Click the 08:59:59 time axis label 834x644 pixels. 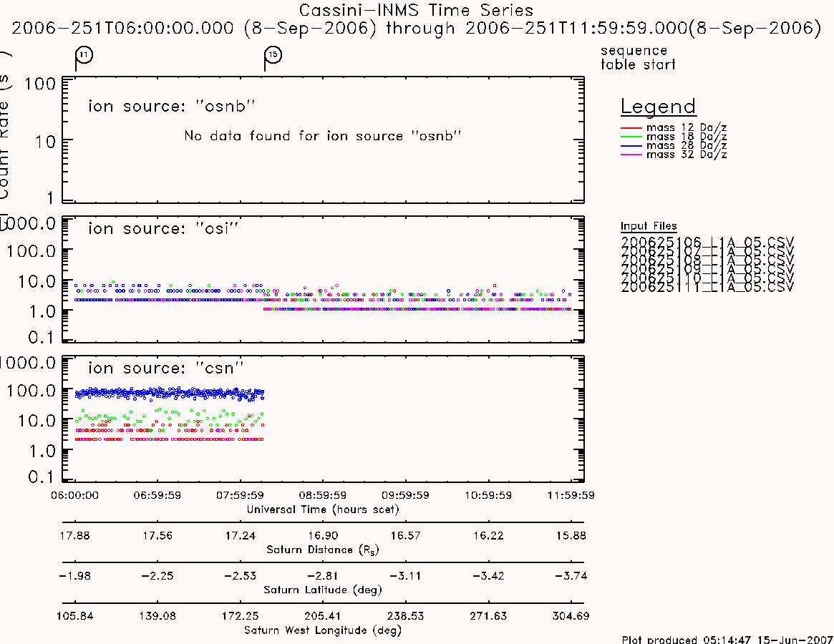click(323, 495)
